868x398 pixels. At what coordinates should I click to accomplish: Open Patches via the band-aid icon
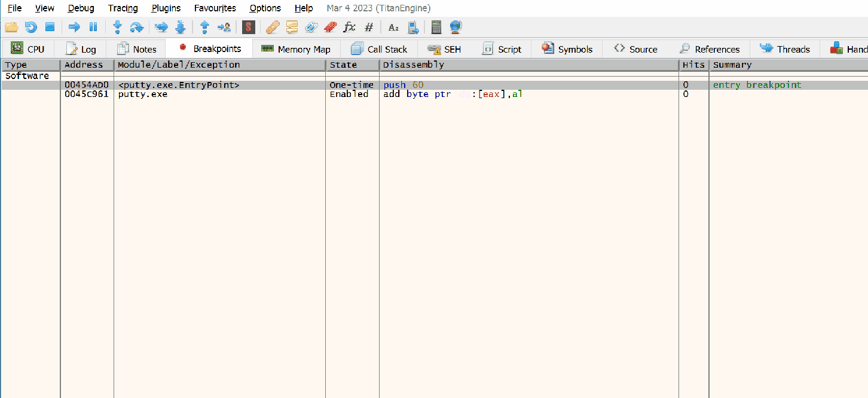point(273,27)
